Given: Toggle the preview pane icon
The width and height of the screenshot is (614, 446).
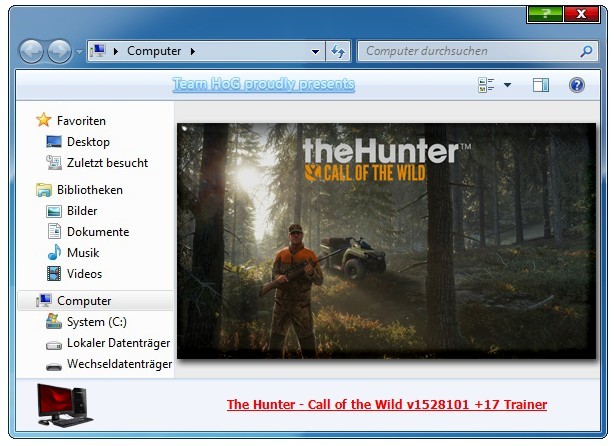Looking at the screenshot, I should click(541, 85).
